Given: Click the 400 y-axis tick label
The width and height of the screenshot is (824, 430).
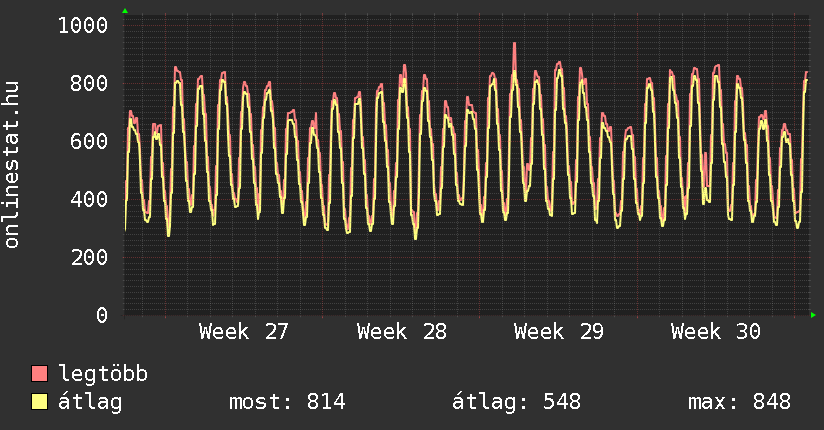Looking at the screenshot, I should pos(89,199).
